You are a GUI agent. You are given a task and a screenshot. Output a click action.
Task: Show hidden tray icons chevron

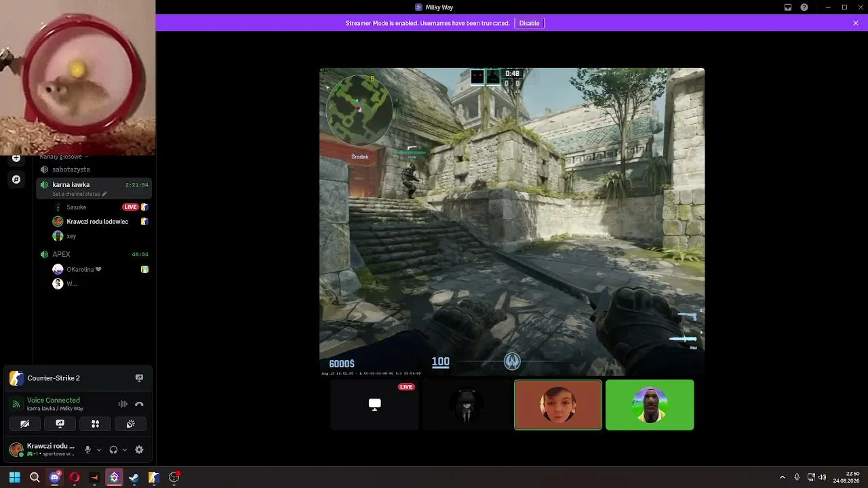click(782, 477)
